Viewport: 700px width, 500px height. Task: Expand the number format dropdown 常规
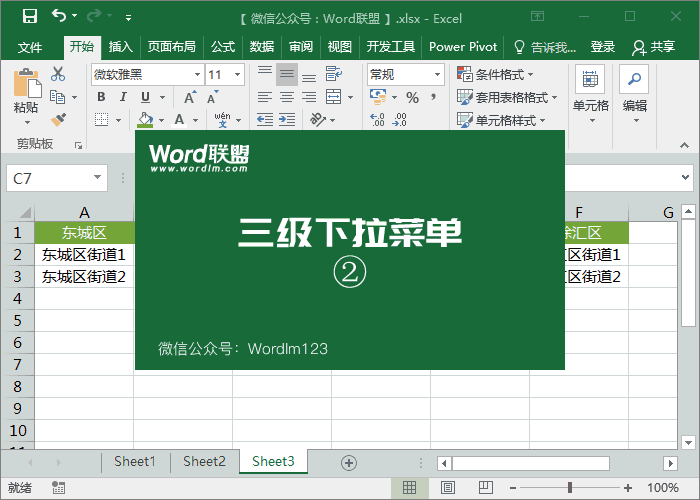click(x=438, y=75)
